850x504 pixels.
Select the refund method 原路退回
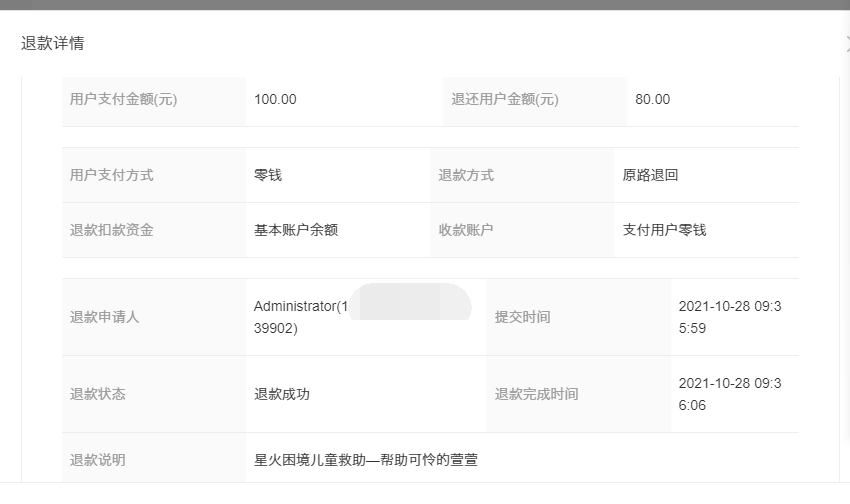click(x=651, y=175)
